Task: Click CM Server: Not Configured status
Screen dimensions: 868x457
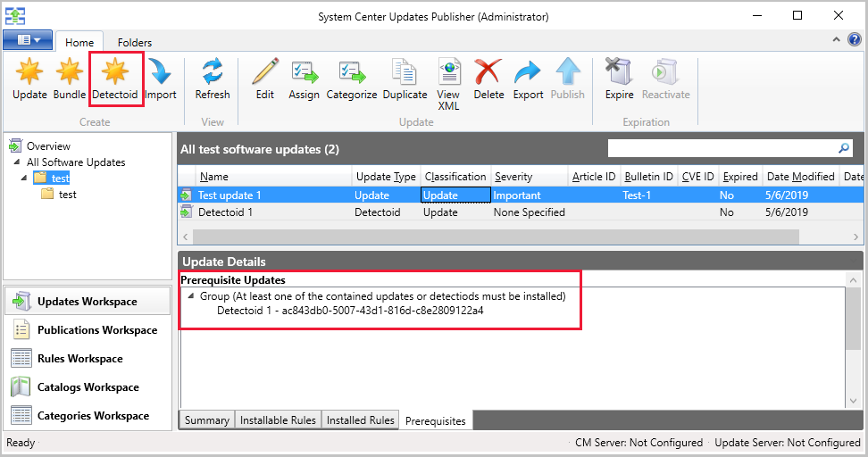Action: [x=638, y=443]
